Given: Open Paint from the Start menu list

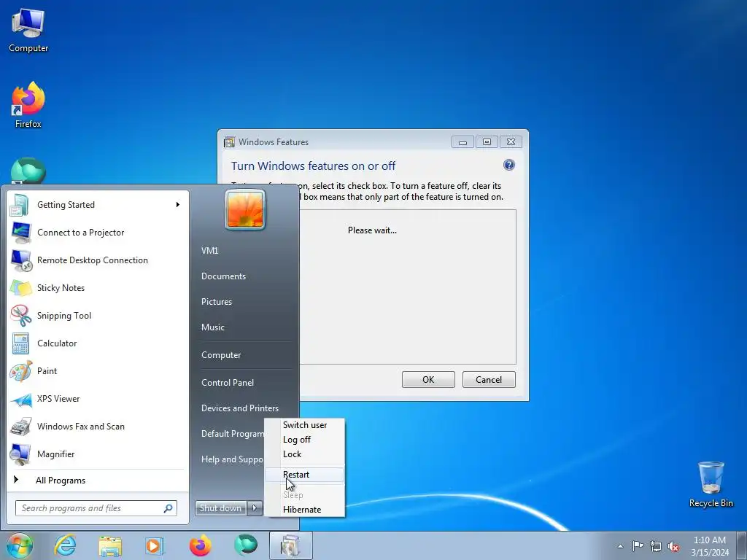Looking at the screenshot, I should [x=97, y=371].
